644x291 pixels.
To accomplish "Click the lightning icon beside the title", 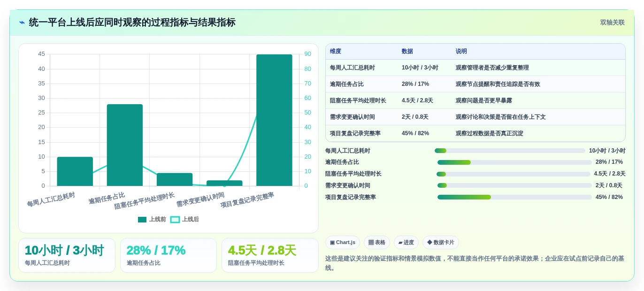I will click(22, 23).
